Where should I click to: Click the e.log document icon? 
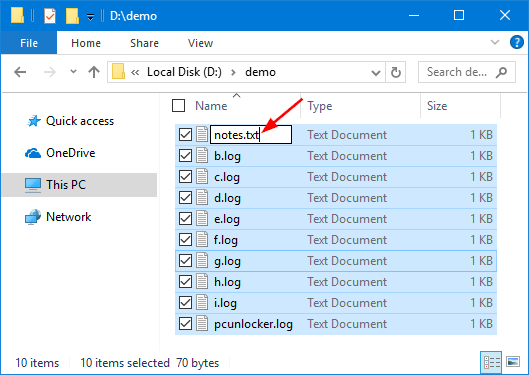click(202, 218)
